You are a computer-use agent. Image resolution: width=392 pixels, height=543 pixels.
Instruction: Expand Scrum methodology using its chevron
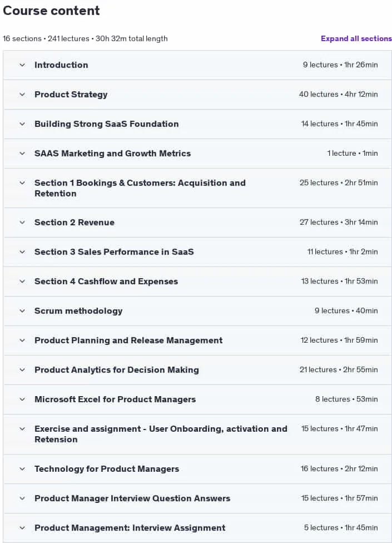[22, 310]
